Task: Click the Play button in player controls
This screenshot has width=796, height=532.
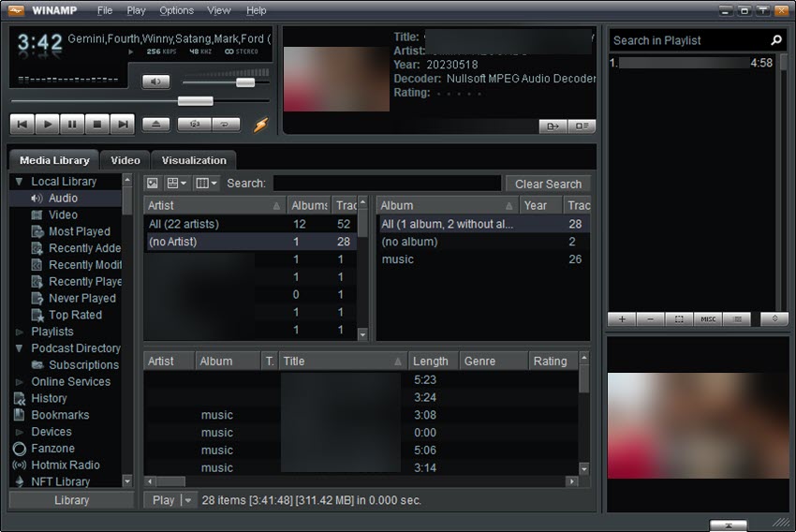Action: tap(47, 124)
